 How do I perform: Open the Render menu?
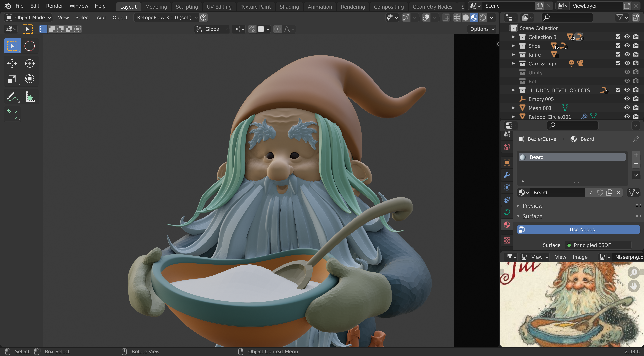(54, 6)
